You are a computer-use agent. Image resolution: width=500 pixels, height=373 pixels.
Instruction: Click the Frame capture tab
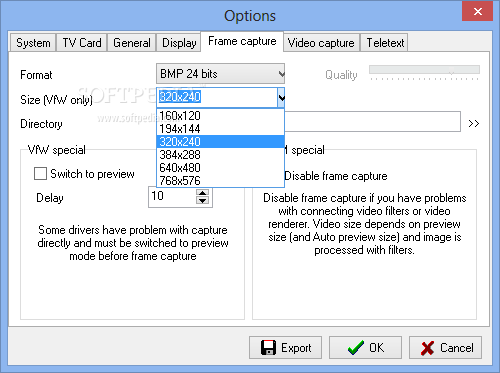coord(242,41)
